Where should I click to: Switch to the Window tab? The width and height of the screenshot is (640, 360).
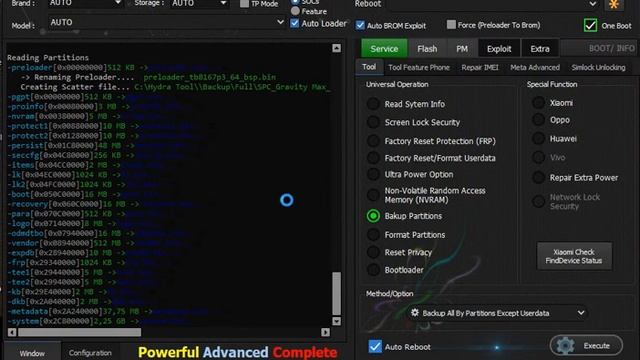point(32,353)
